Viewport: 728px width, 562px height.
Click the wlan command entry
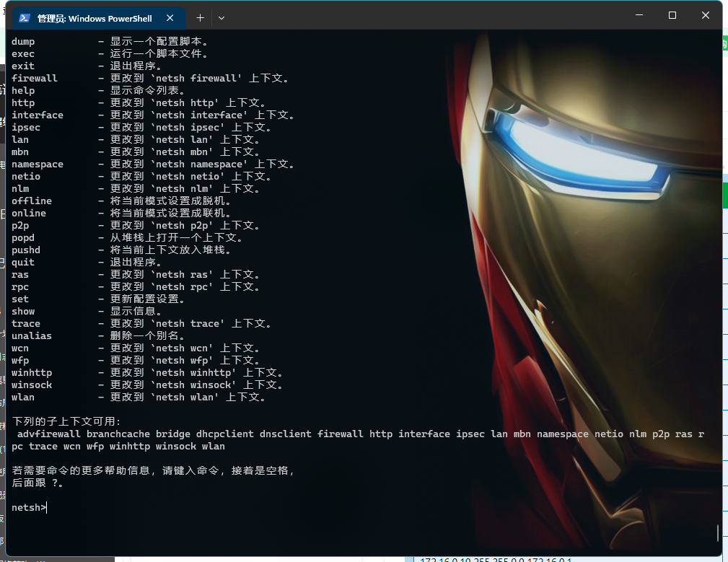(22, 397)
